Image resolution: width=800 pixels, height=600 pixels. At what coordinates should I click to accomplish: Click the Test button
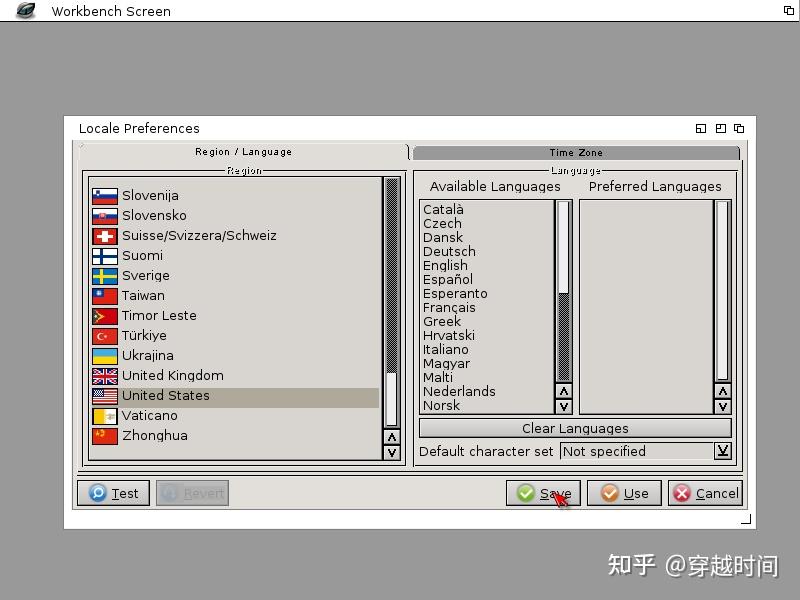(113, 493)
